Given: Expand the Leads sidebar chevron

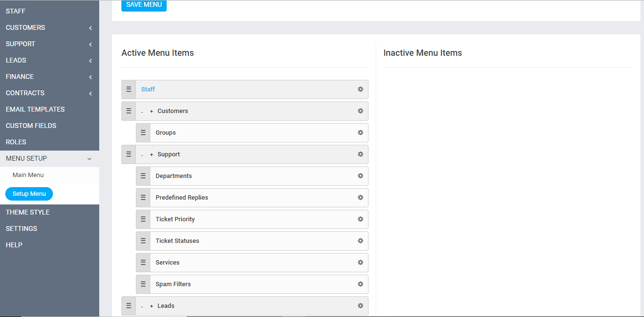Looking at the screenshot, I should coord(90,61).
